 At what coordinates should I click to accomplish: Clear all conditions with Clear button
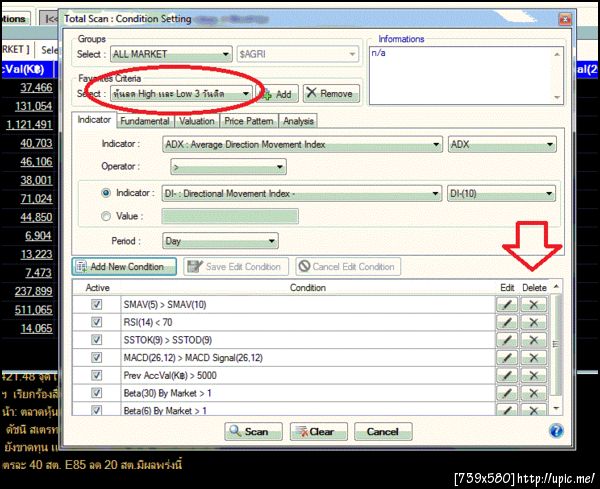[x=319, y=431]
